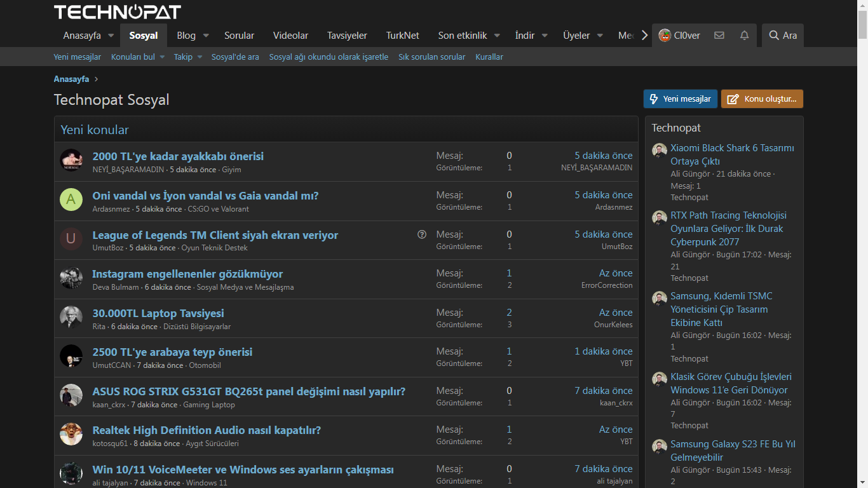Show more navigation items with right chevron
This screenshot has width=868, height=488.
pyautogui.click(x=644, y=36)
